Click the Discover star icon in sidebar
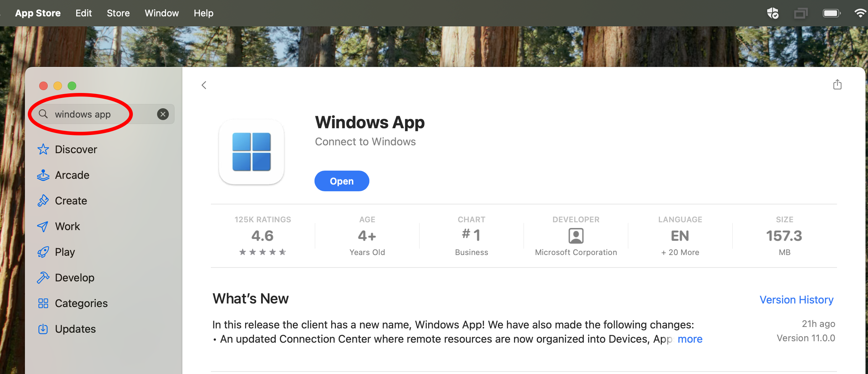 [x=43, y=149]
